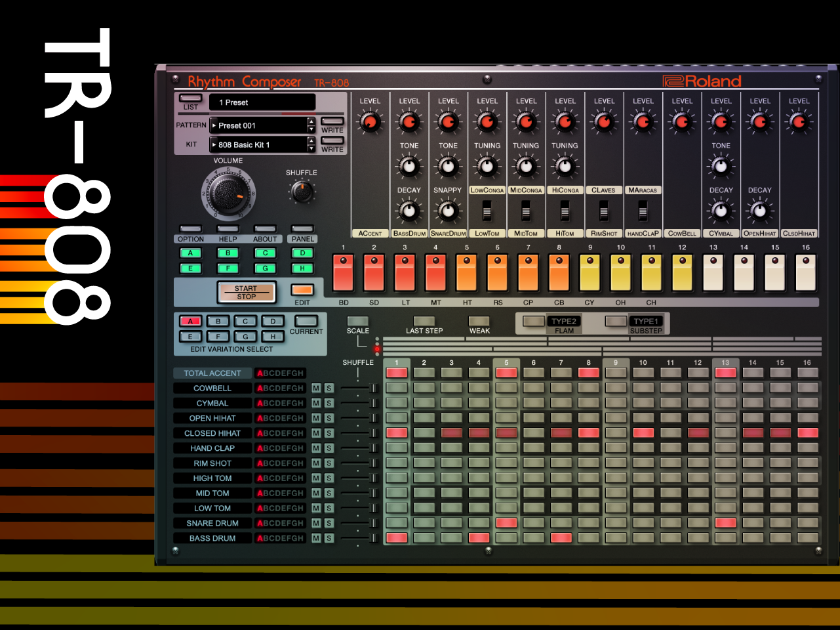Select edit variation B
Screen dimensions: 840x630
(x=218, y=321)
